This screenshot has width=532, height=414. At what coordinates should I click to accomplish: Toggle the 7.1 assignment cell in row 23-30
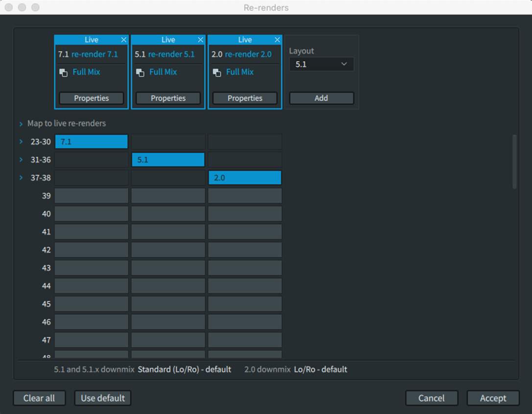92,142
